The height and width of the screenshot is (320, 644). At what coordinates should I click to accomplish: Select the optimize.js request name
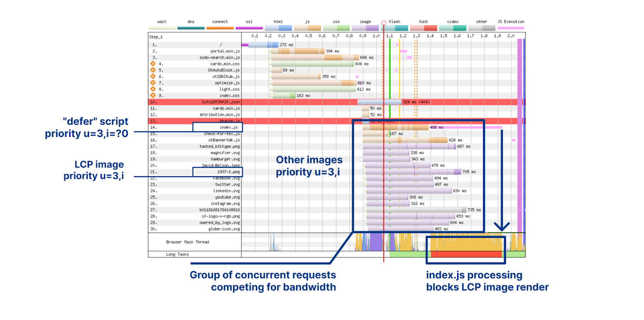point(227,83)
